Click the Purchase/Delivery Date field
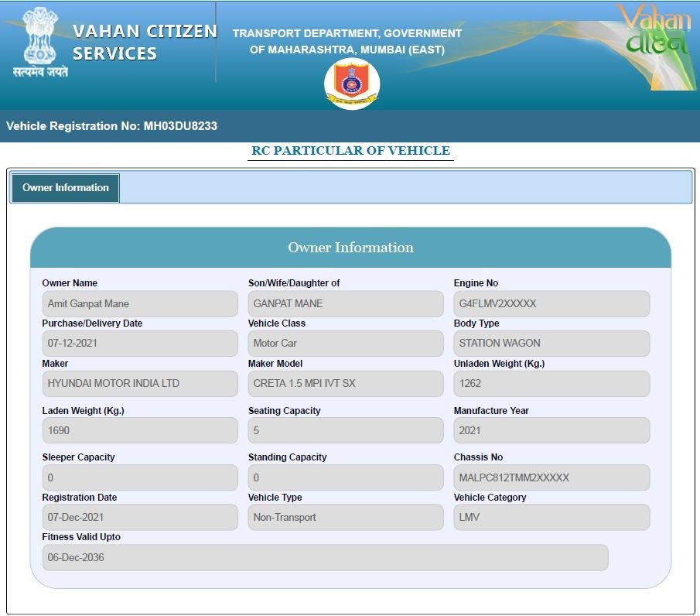The height and width of the screenshot is (616, 700). coord(140,344)
